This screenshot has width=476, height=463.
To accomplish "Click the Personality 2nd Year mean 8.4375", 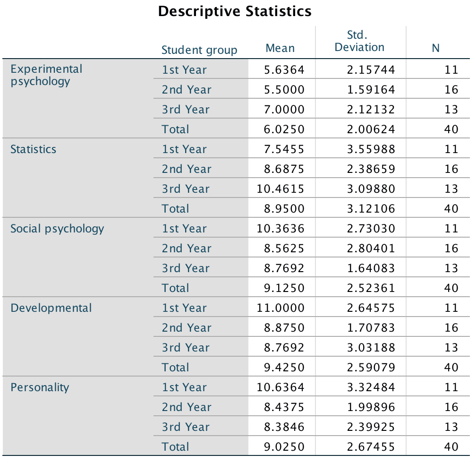I will (284, 407).
